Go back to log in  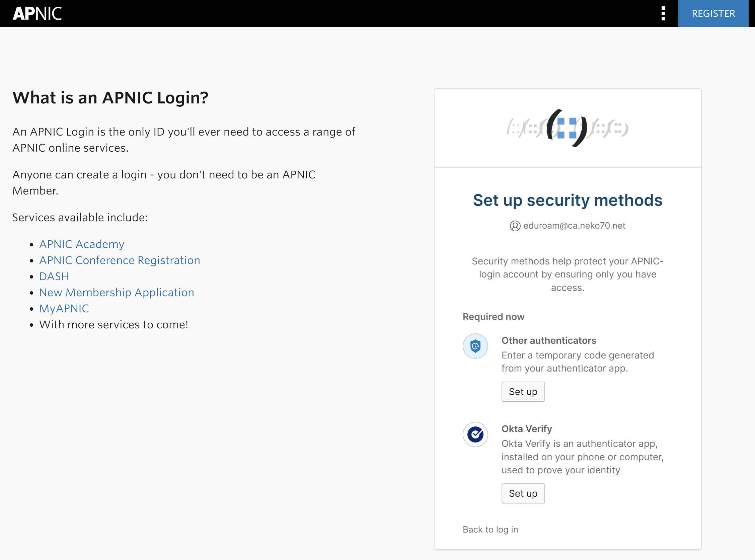pyautogui.click(x=490, y=529)
